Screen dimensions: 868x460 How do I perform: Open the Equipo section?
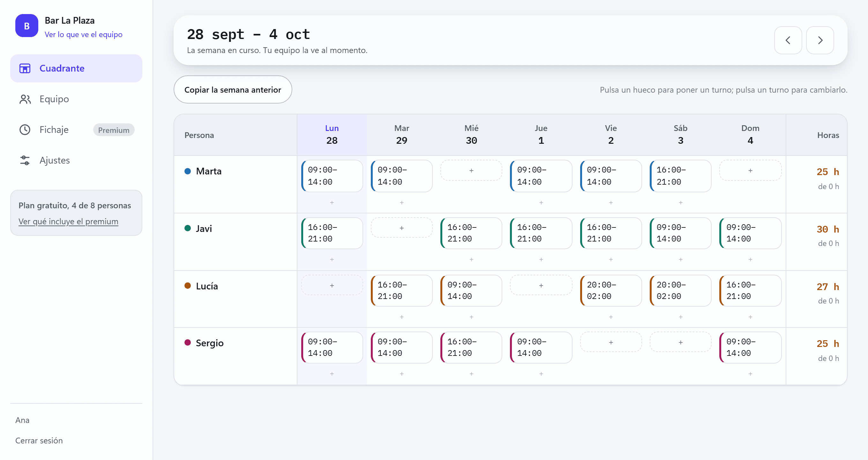click(x=76, y=99)
